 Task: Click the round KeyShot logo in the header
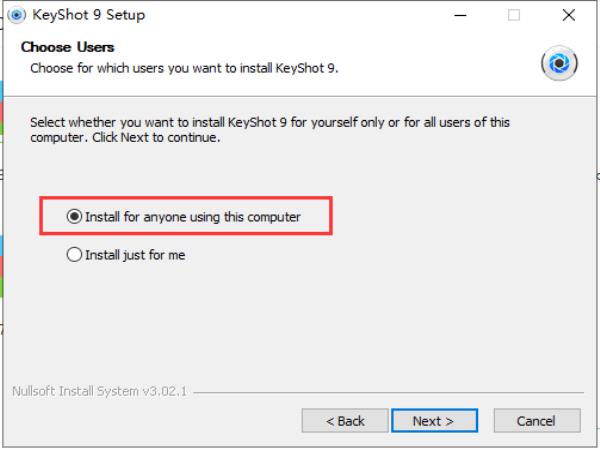[559, 63]
